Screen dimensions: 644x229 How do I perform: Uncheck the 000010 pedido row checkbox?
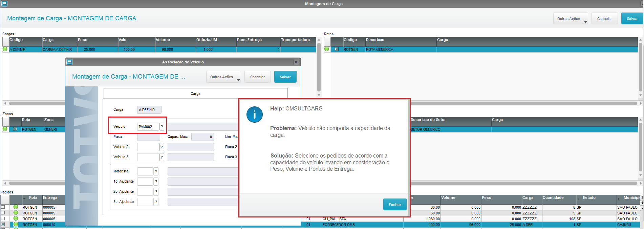[3, 224]
